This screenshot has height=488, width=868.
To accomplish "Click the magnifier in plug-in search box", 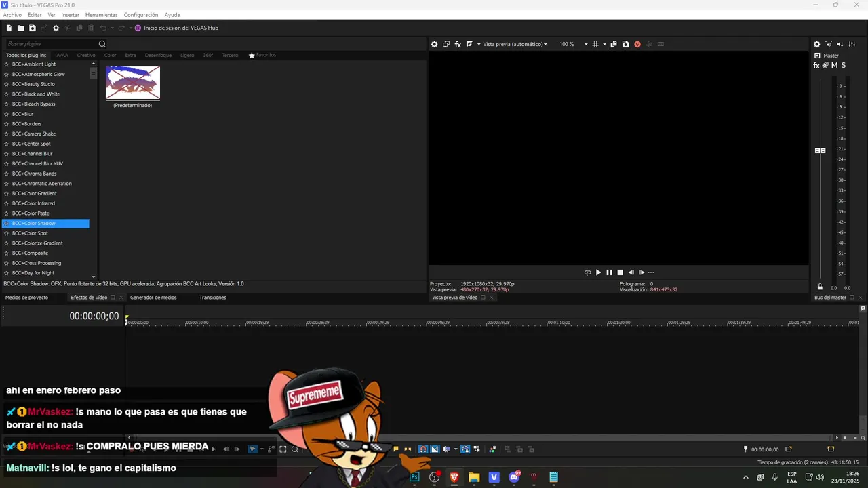I will click(x=102, y=44).
